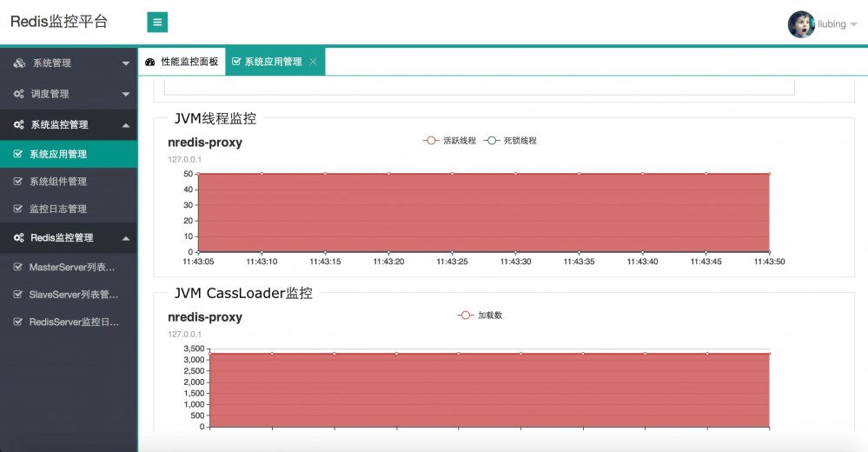Viewport: 868px width, 452px height.
Task: Click the 11:43:50 axis label
Action: 770,262
